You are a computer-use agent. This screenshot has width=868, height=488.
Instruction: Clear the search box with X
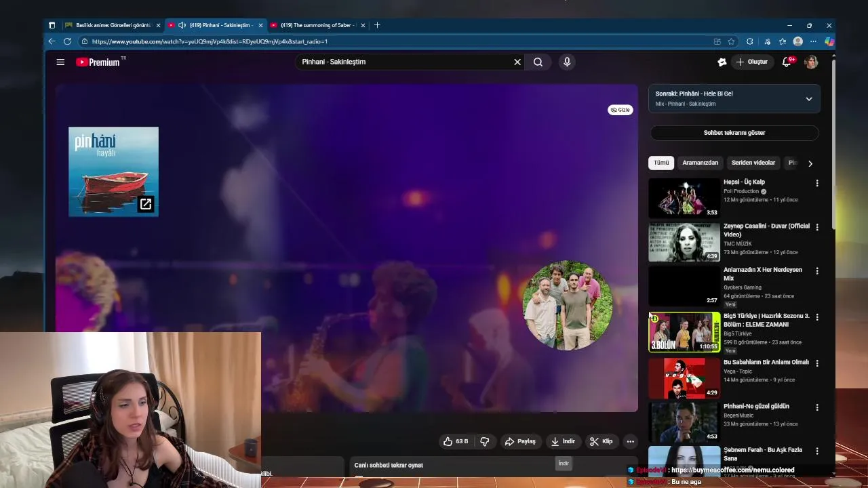coord(517,62)
